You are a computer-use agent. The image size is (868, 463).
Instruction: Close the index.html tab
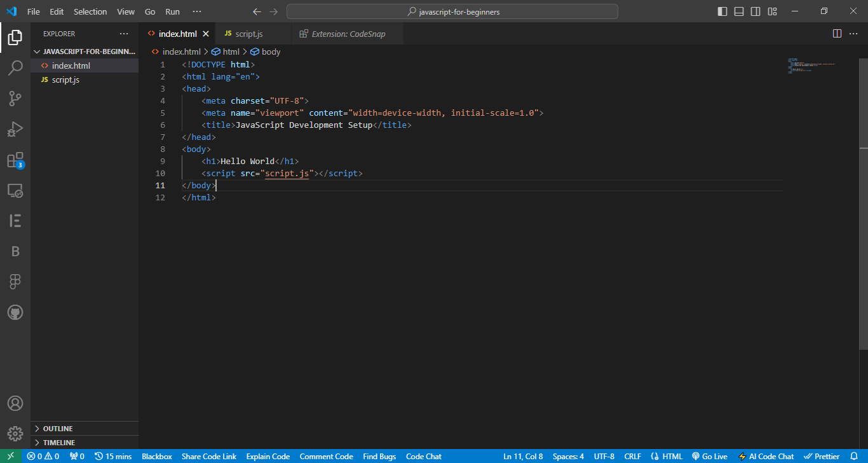pyautogui.click(x=205, y=34)
